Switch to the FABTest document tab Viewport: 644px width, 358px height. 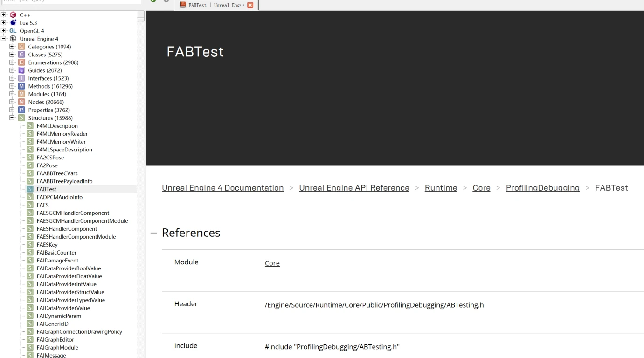(212, 5)
